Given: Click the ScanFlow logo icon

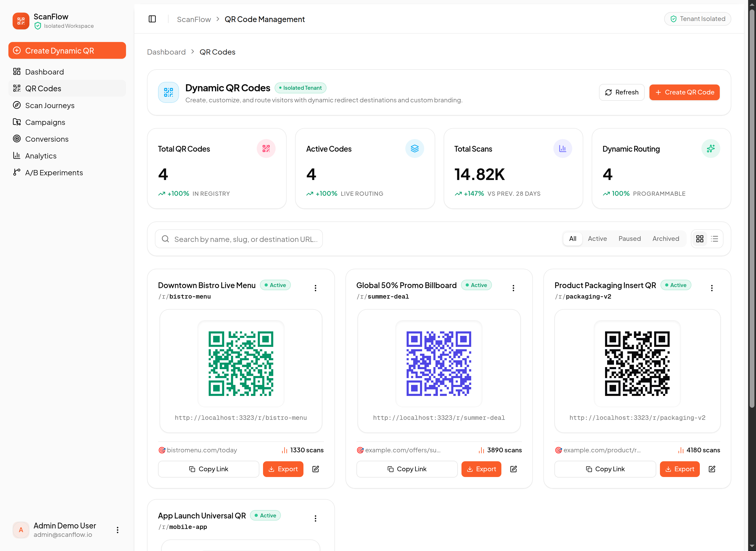Looking at the screenshot, I should click(x=21, y=21).
